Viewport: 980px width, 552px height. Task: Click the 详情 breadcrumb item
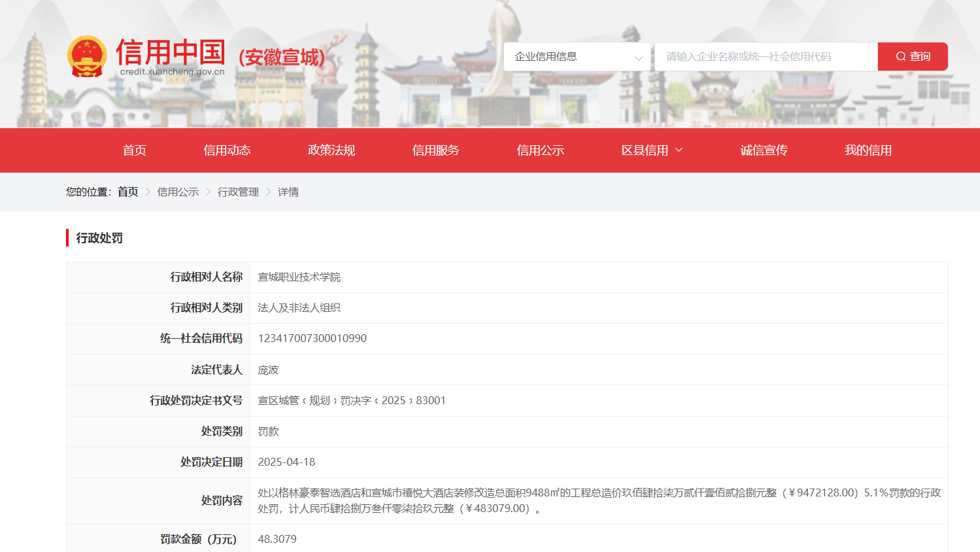click(x=288, y=192)
